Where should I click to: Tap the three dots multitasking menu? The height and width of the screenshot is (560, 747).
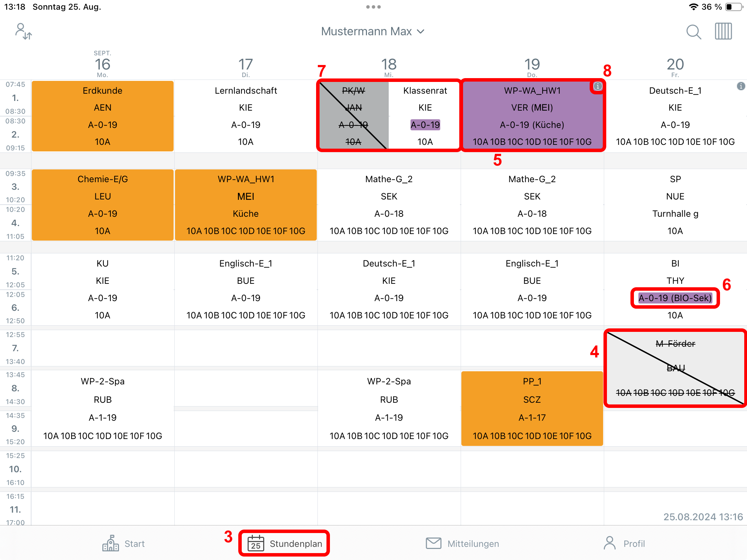pos(373,7)
